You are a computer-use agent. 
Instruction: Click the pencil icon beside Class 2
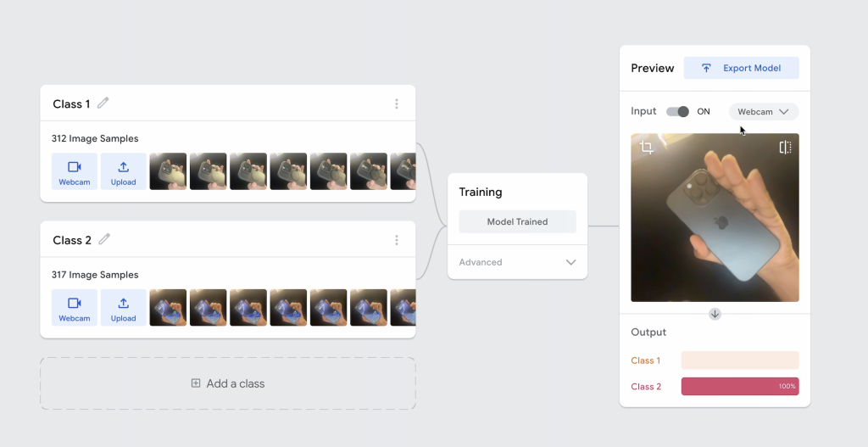tap(104, 239)
